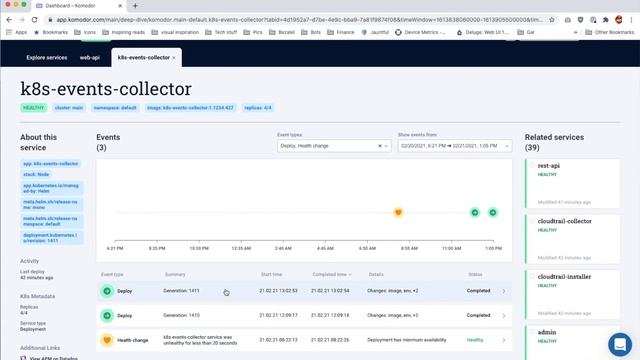640x360 pixels.
Task: Open Deluge Web UI bookmark
Action: (x=483, y=32)
